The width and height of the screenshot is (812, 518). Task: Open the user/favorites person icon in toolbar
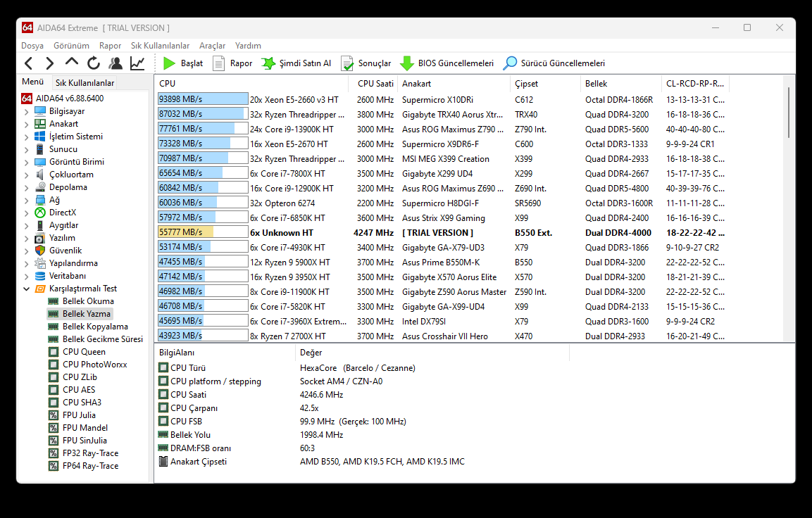click(115, 63)
